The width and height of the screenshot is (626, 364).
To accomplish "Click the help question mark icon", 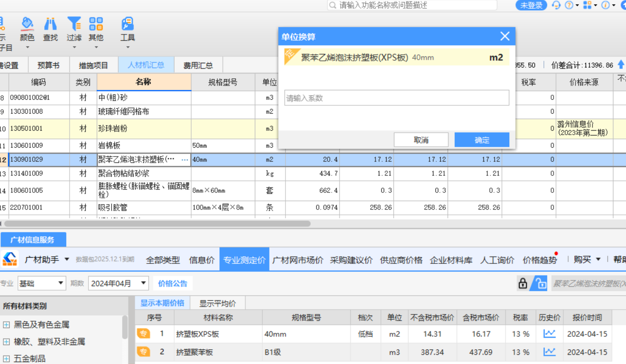I will tap(569, 5).
